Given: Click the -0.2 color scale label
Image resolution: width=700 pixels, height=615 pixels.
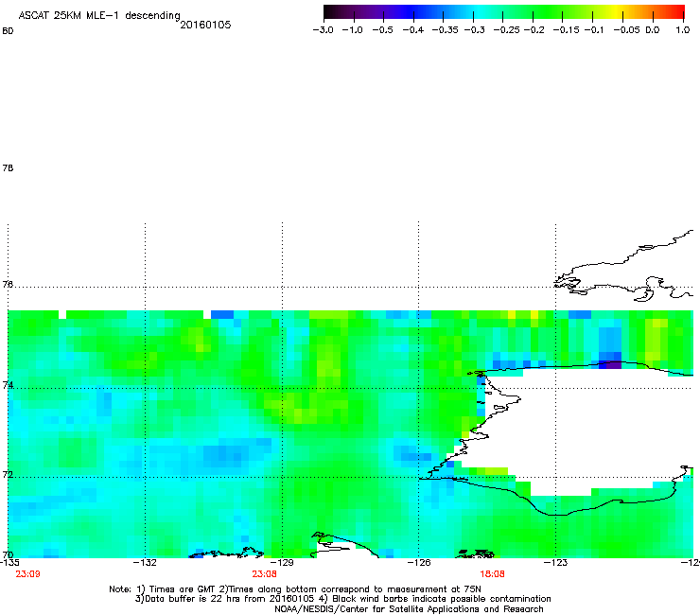Looking at the screenshot, I should tap(534, 30).
